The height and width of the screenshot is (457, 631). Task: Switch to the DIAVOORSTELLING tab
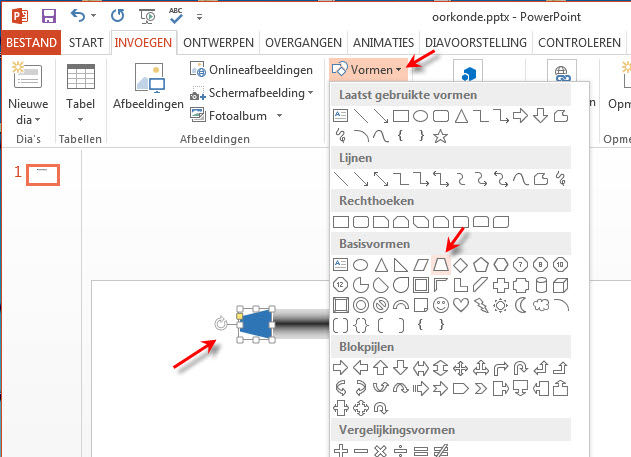[476, 42]
